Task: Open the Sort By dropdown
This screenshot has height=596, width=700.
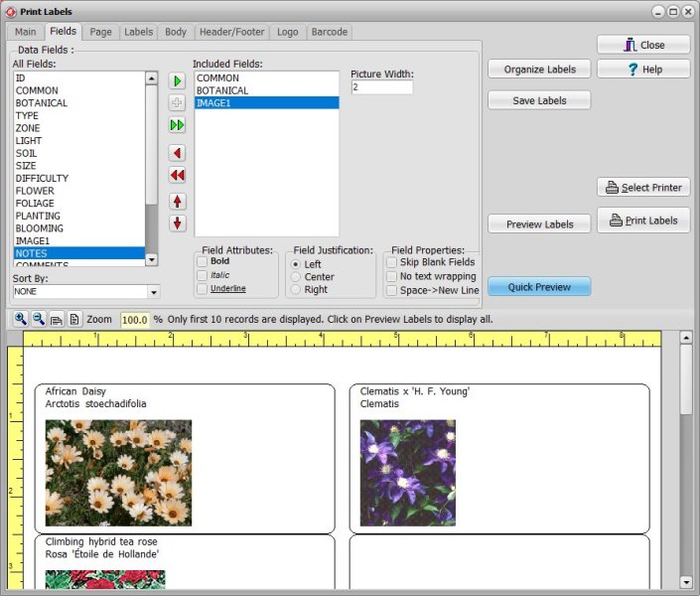Action: (x=154, y=292)
